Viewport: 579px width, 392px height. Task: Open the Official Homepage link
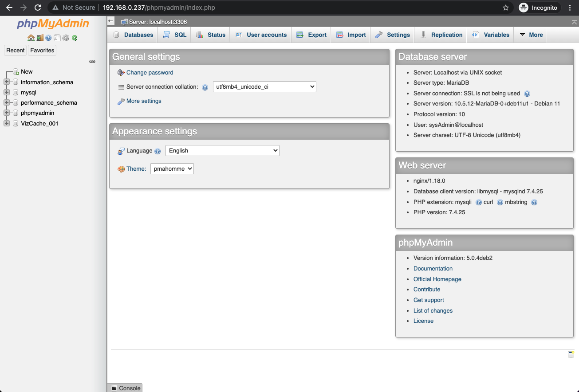[x=437, y=279]
